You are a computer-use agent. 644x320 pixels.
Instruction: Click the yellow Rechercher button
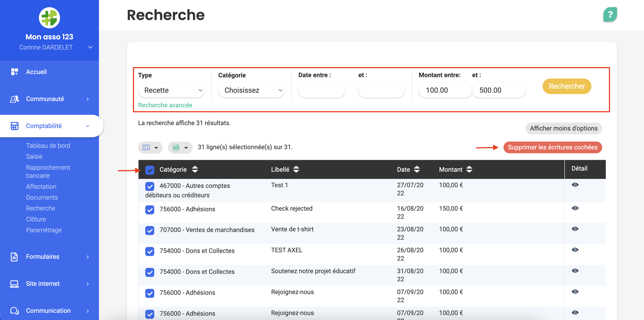pos(566,86)
